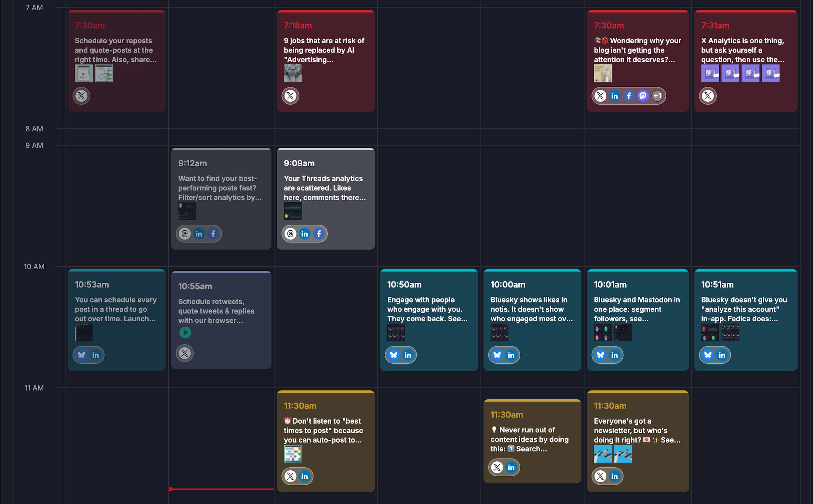This screenshot has height=504, width=813.
Task: Click the Mastodon icon on 7:30am blog post
Action: click(x=643, y=96)
